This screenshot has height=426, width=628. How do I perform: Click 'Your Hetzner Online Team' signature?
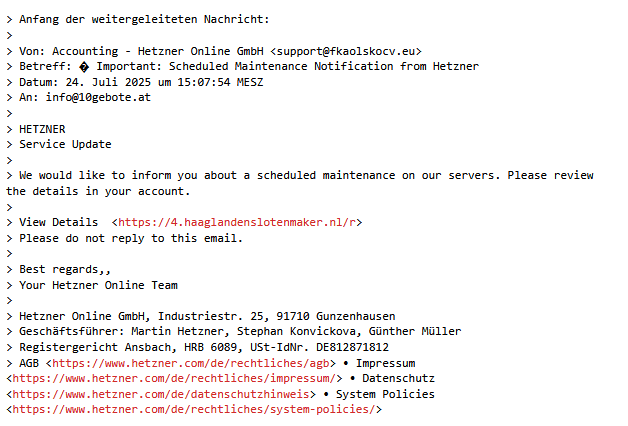99,285
